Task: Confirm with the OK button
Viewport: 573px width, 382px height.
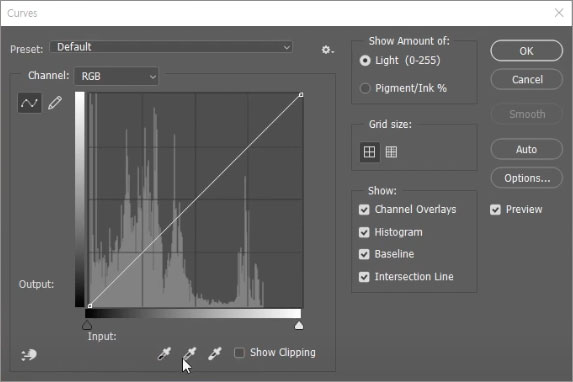Action: click(x=526, y=51)
